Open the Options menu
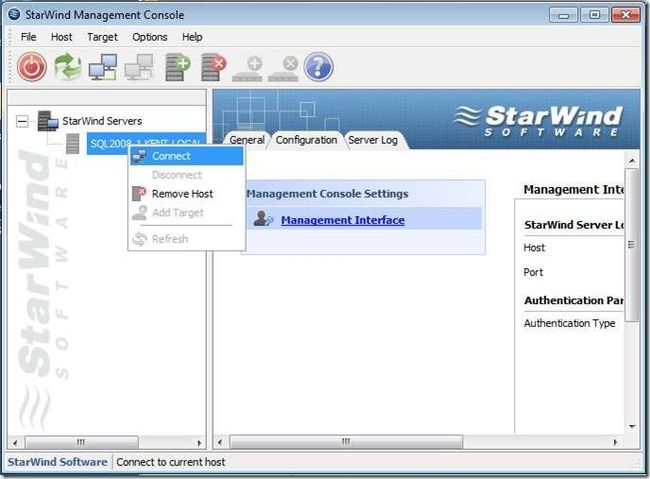 pyautogui.click(x=150, y=37)
